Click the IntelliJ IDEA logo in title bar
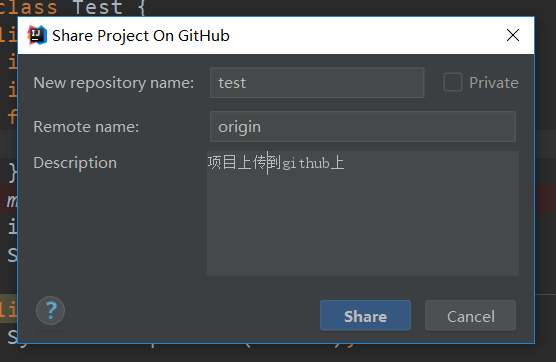This screenshot has width=556, height=362. point(37,35)
